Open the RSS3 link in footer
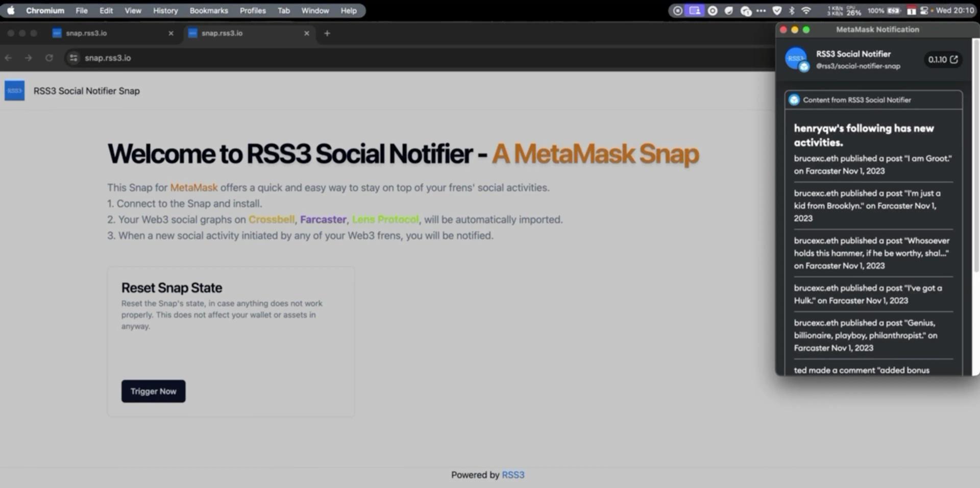The height and width of the screenshot is (488, 980). tap(513, 475)
